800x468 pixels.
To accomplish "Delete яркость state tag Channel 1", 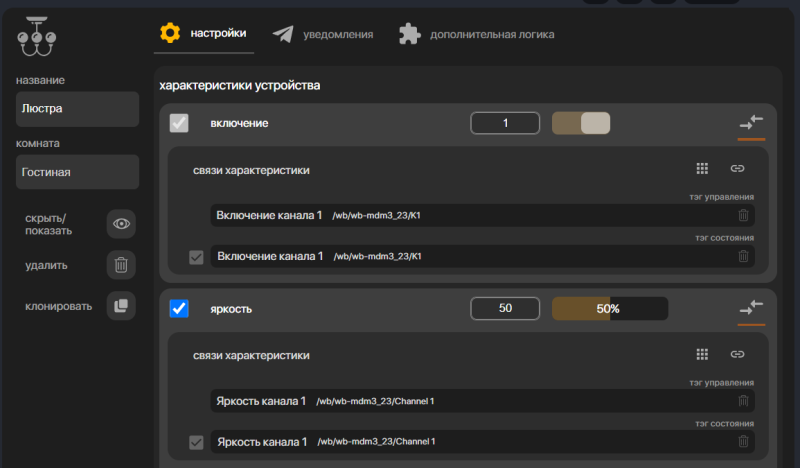I will coord(743,441).
